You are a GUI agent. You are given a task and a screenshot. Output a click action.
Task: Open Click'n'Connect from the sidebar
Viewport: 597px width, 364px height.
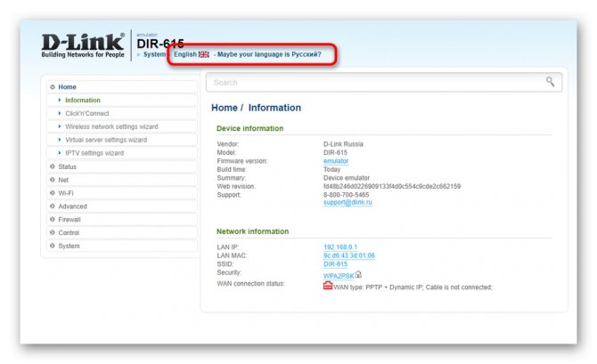(x=122, y=113)
